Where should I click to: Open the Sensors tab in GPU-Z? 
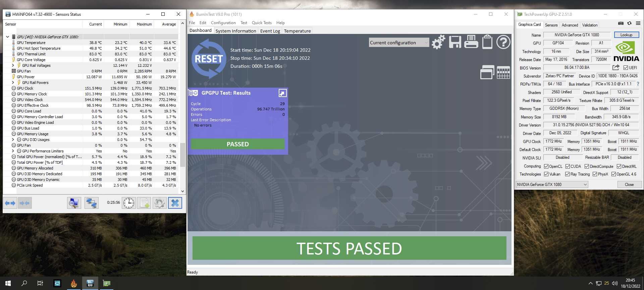point(551,25)
